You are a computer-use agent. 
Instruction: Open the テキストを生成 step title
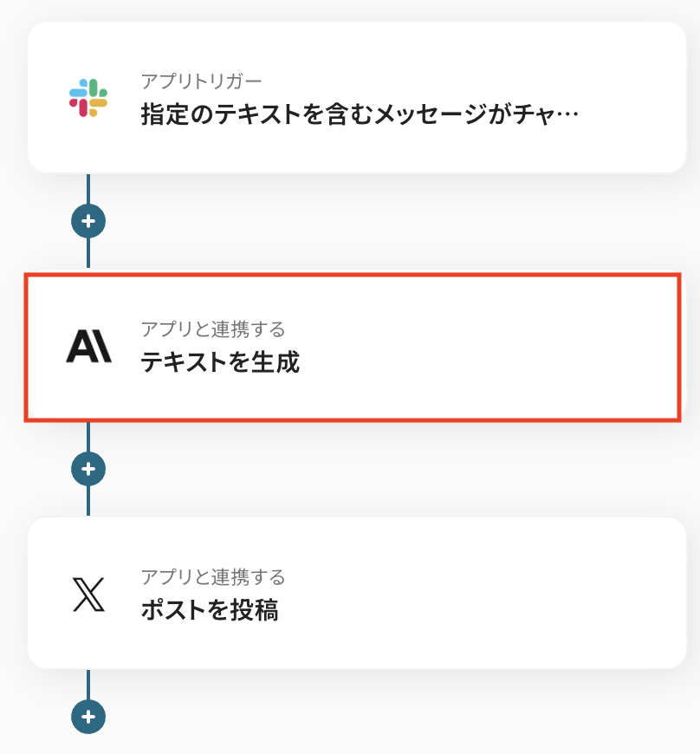click(x=220, y=362)
